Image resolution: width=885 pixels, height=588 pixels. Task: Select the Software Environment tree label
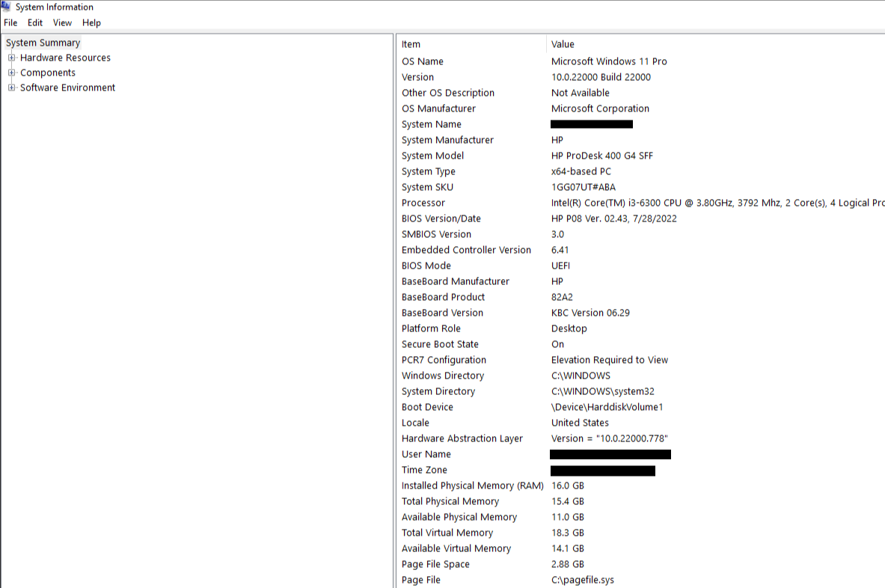68,88
